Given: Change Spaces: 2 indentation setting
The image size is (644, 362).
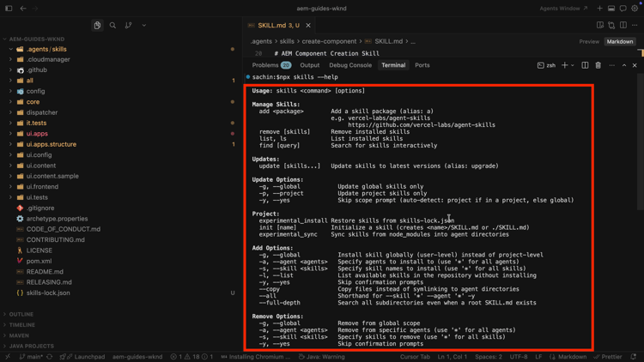Looking at the screenshot, I should pyautogui.click(x=489, y=357).
